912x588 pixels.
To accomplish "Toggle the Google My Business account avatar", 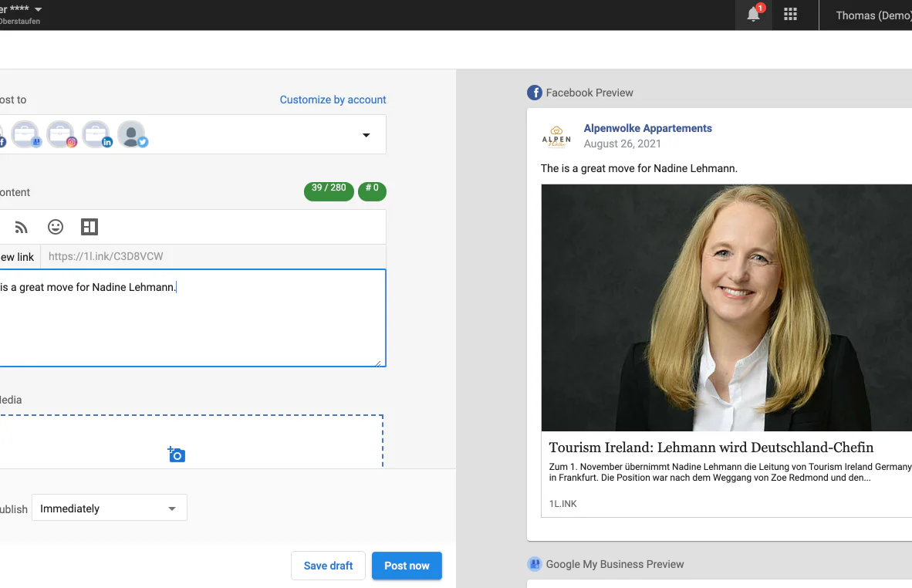I will pyautogui.click(x=25, y=134).
